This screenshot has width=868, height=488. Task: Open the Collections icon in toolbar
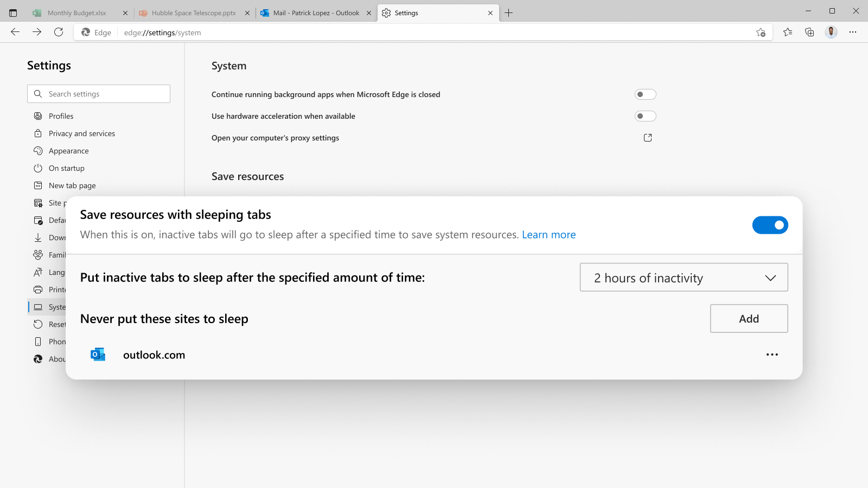(x=809, y=32)
